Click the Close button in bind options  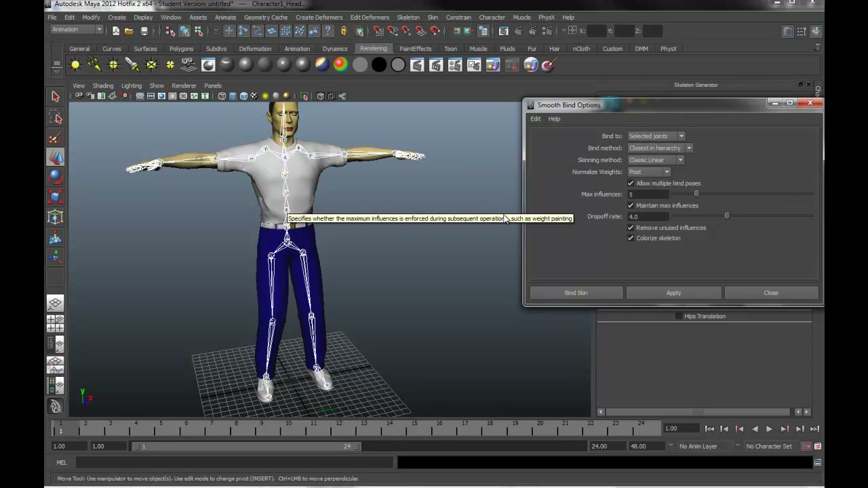[771, 293]
